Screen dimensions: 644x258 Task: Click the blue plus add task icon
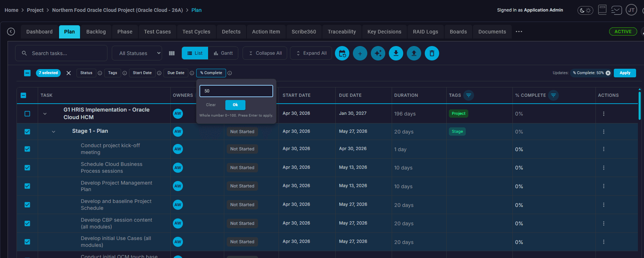(x=360, y=53)
